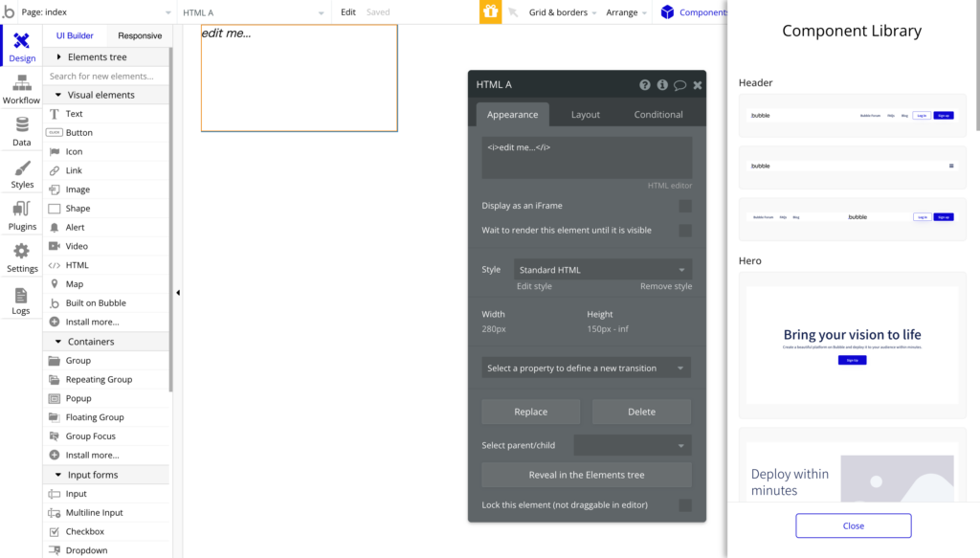Toggle Display as an iFrame checkbox
Image resolution: width=980 pixels, height=558 pixels.
685,206
